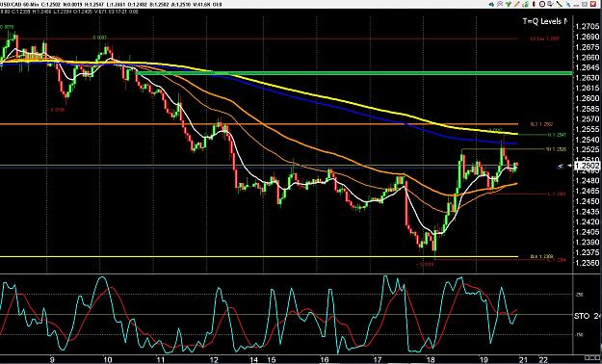602x364 pixels.
Task: Click the 1.2390 price axis label
Action: (x=587, y=243)
